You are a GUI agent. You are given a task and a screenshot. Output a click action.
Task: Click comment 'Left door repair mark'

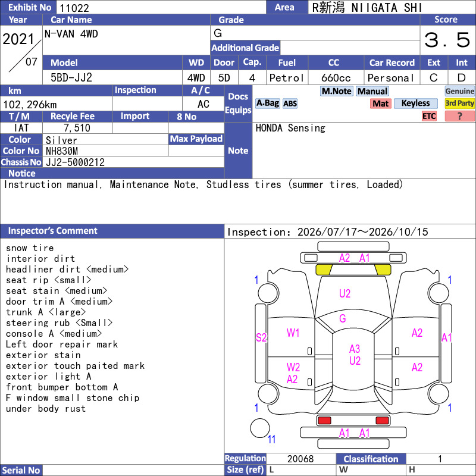(x=62, y=345)
